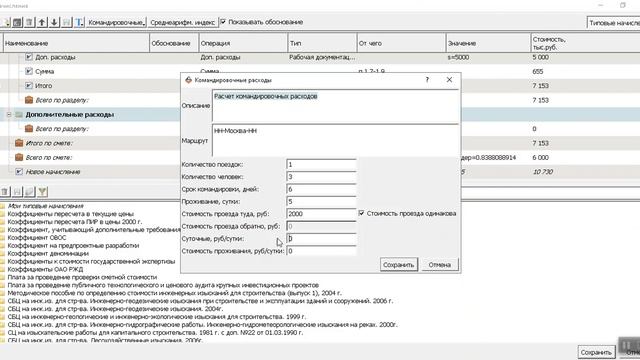
Task: Sort by Наименование column header
Action: click(76, 43)
